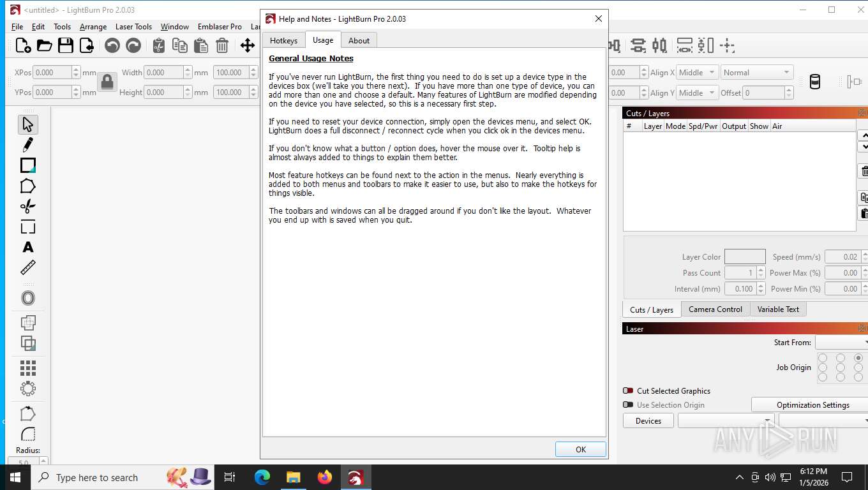The height and width of the screenshot is (490, 868).
Task: Select the Polygon drawing tool
Action: click(27, 186)
